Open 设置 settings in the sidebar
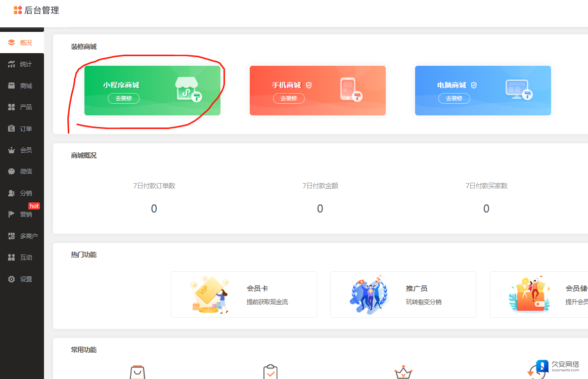588x379 pixels. [x=22, y=279]
